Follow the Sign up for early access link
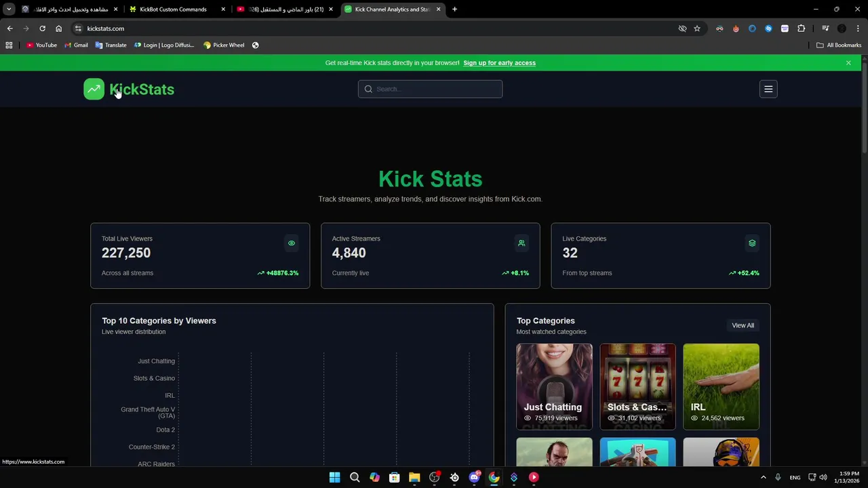The image size is (868, 488). [x=499, y=63]
